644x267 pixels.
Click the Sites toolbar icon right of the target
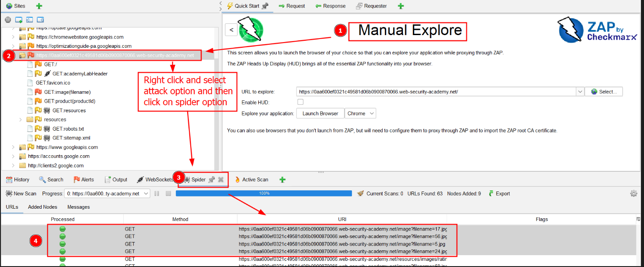[19, 20]
